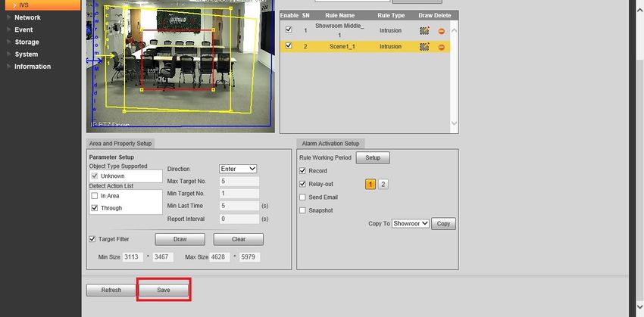Open the Storage sidebar section

tap(27, 42)
